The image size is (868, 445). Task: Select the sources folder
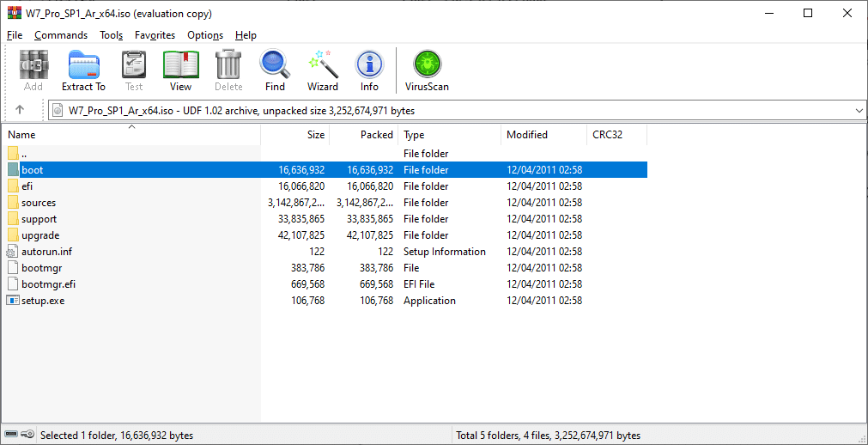pyautogui.click(x=39, y=203)
